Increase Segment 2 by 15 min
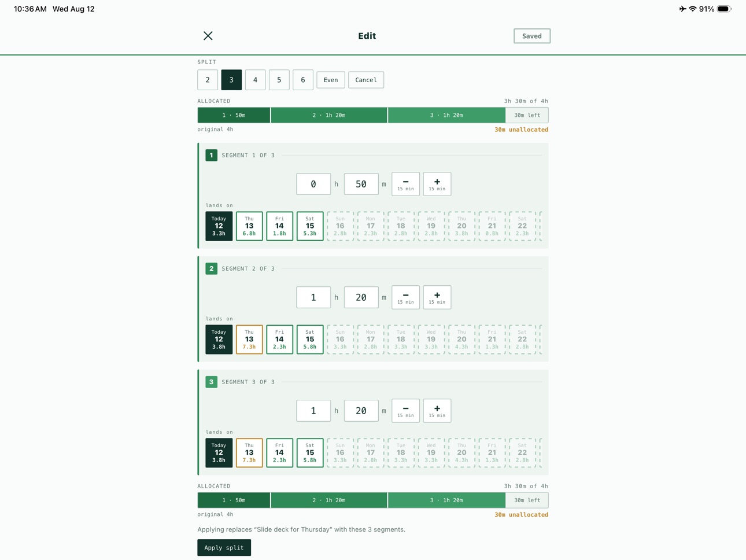This screenshot has height=560, width=746. (437, 297)
